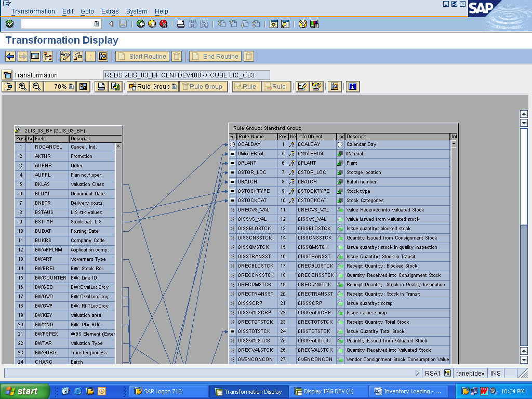The width and height of the screenshot is (532, 399).
Task: Switch to SAP Logon 710 taskbar window
Action: tap(169, 391)
